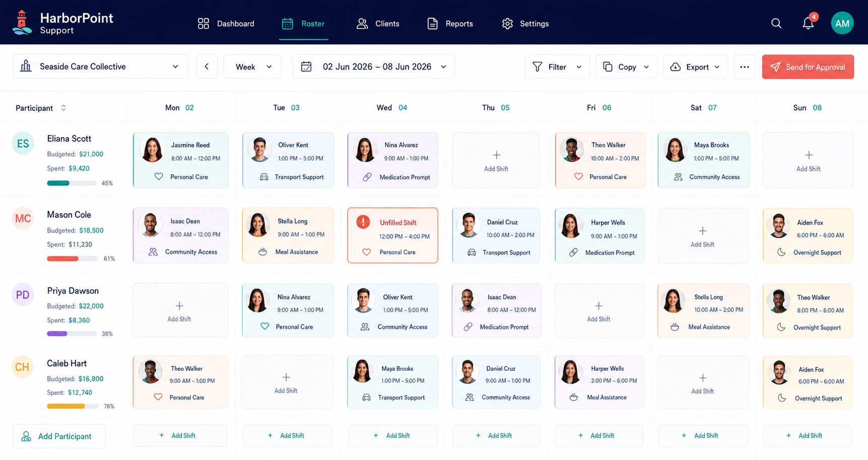Click pill icon on Nina Alvarez Medication Prompt shift

[x=367, y=177]
